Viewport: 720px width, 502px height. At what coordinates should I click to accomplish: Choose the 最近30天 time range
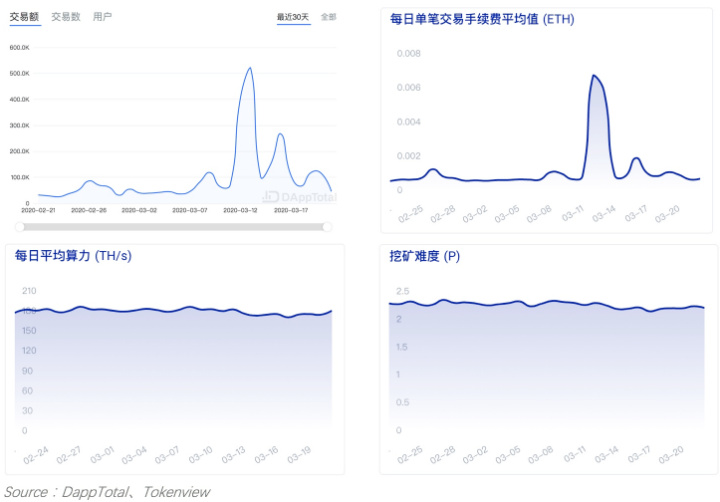click(x=293, y=17)
